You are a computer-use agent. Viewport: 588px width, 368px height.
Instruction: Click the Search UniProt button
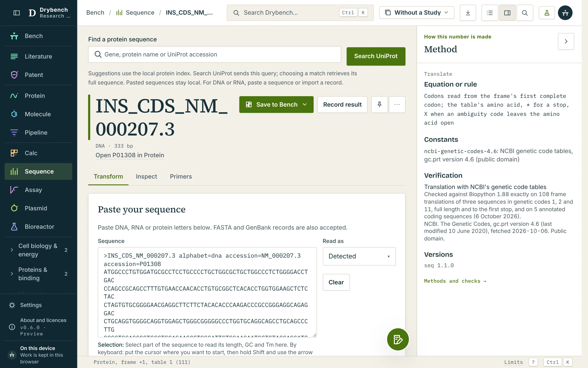pos(376,56)
